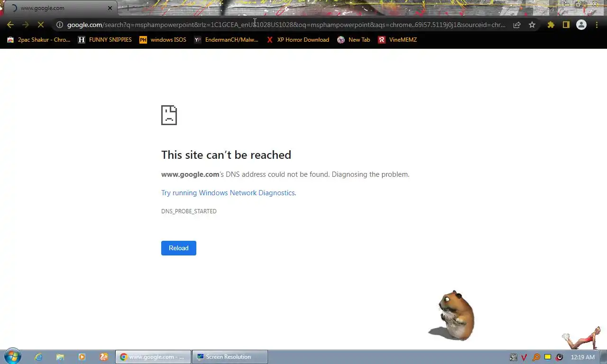Click the Reload button
This screenshot has width=607, height=364.
click(179, 248)
